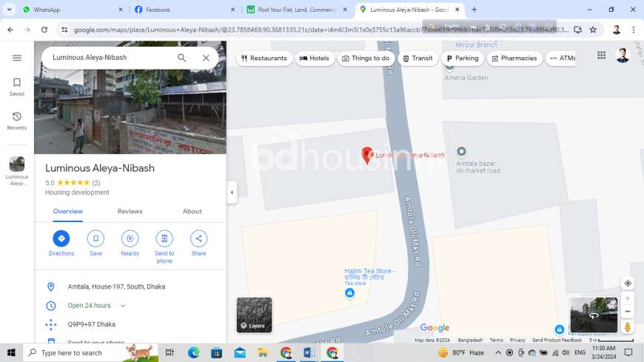Click the Halim Tea Store marker
The width and height of the screenshot is (644, 362).
point(349,293)
